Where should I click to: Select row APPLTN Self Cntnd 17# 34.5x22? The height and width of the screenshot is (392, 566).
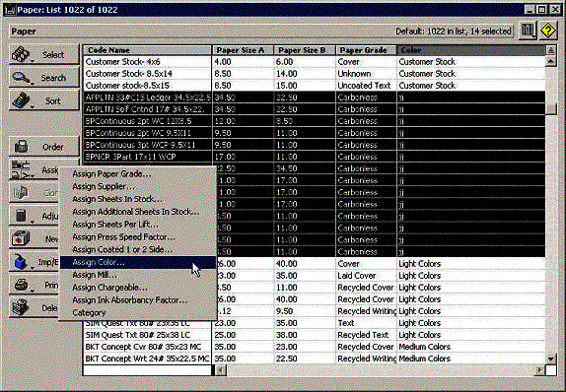point(314,109)
